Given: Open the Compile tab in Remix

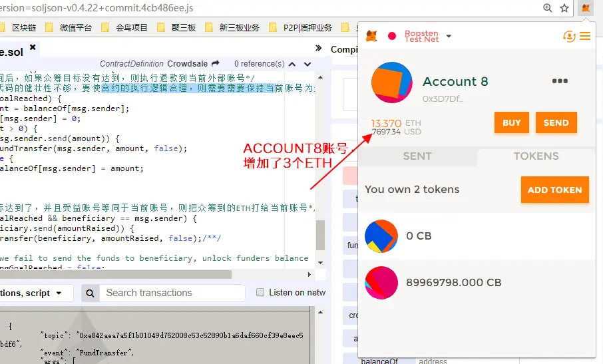Looking at the screenshot, I should (344, 49).
